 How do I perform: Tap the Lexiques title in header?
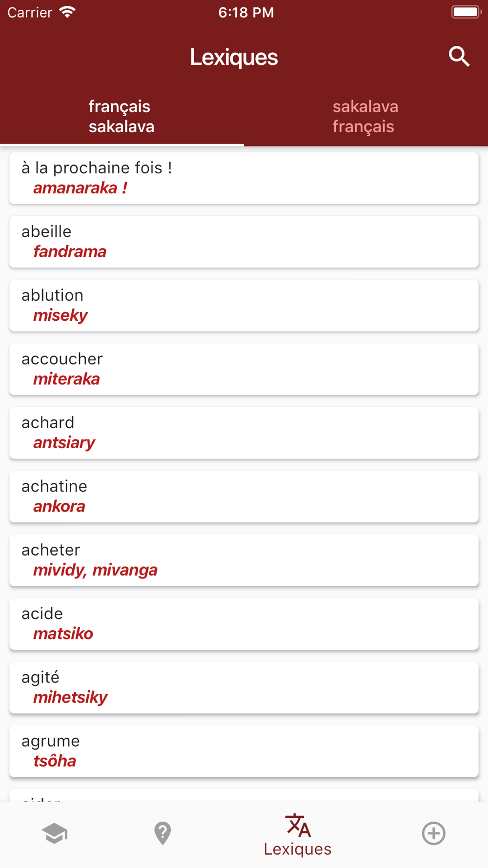coord(234,57)
